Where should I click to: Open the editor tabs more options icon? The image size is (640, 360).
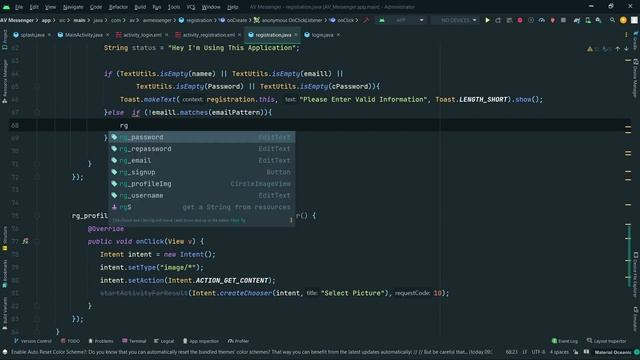point(626,35)
